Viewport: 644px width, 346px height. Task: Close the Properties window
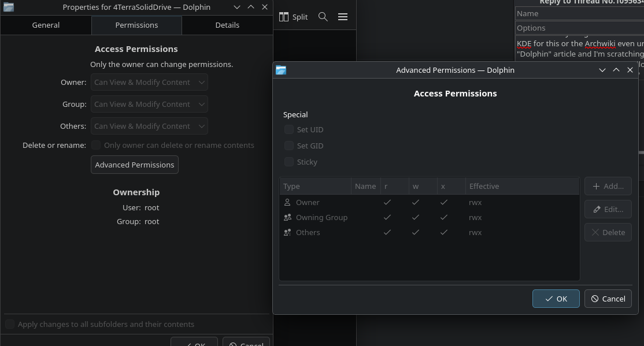click(265, 7)
